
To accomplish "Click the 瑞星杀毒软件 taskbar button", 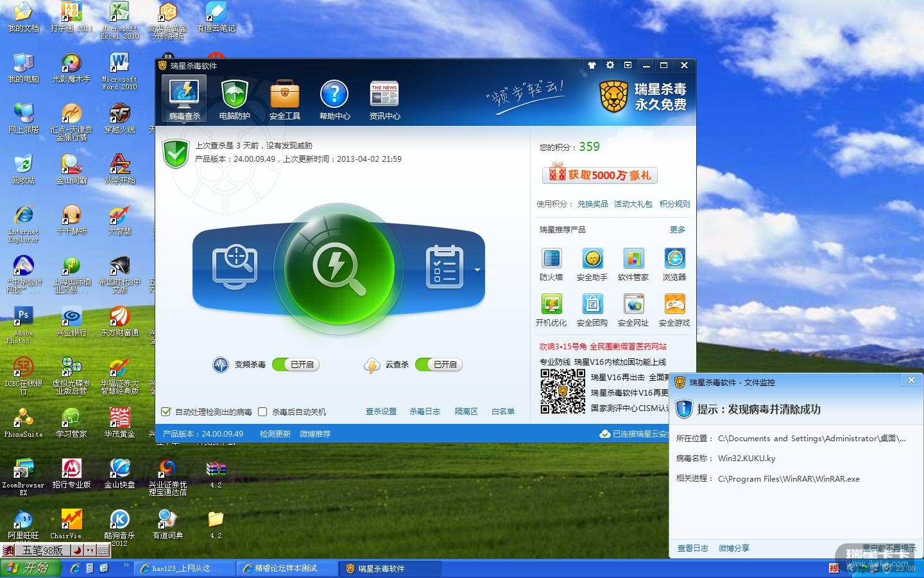I will point(391,568).
